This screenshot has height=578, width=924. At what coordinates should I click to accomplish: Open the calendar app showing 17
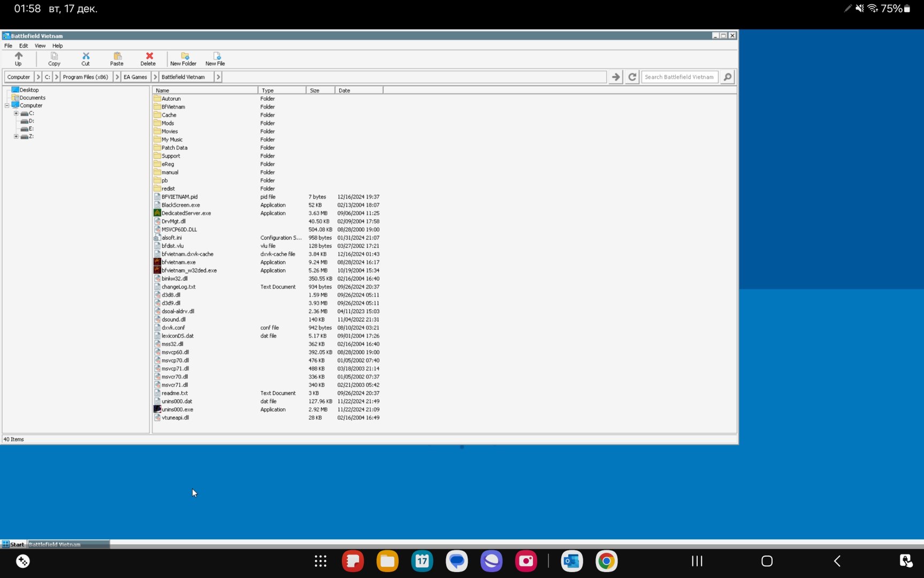[422, 561]
